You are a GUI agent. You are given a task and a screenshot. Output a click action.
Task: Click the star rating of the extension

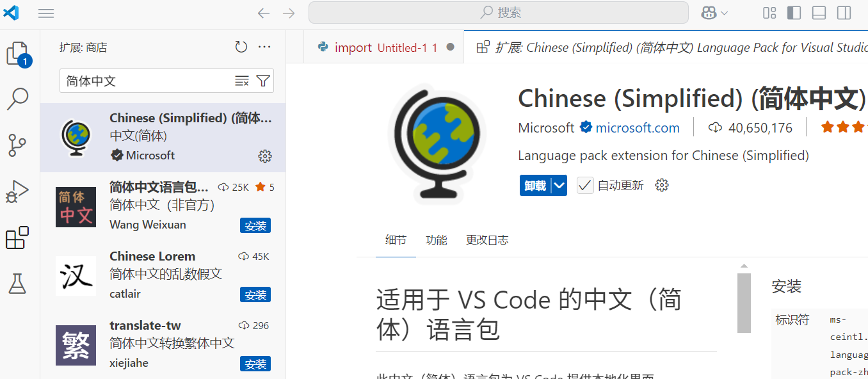(x=844, y=127)
